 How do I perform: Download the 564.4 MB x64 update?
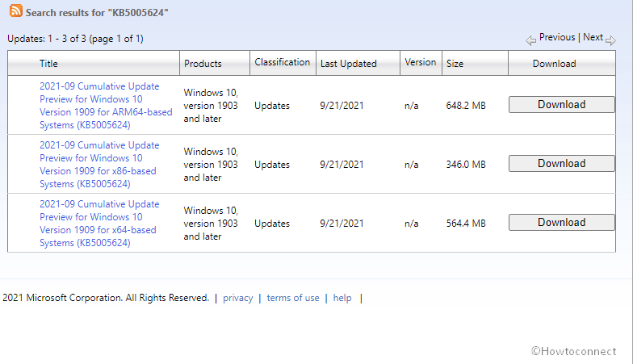point(561,223)
